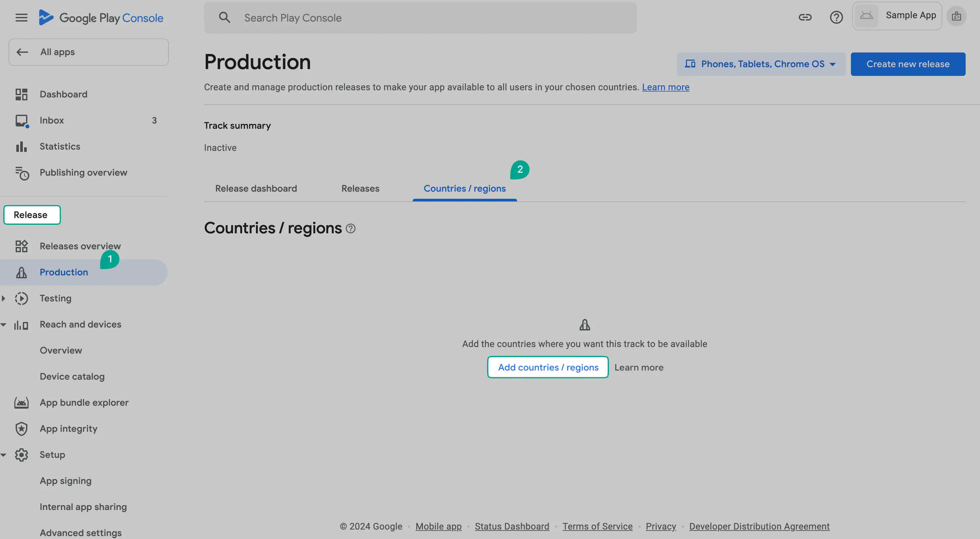Open Publishing overview from sidebar

pyautogui.click(x=83, y=173)
